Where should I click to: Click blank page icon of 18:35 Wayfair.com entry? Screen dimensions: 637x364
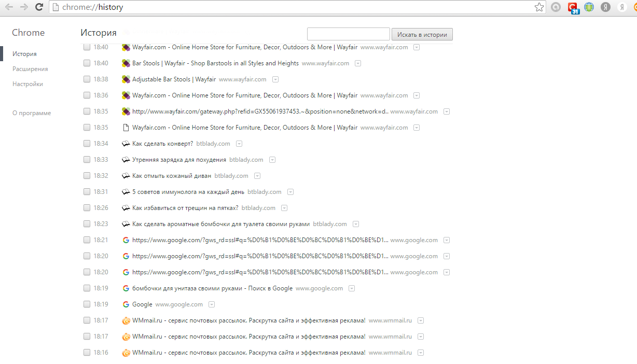[126, 128]
